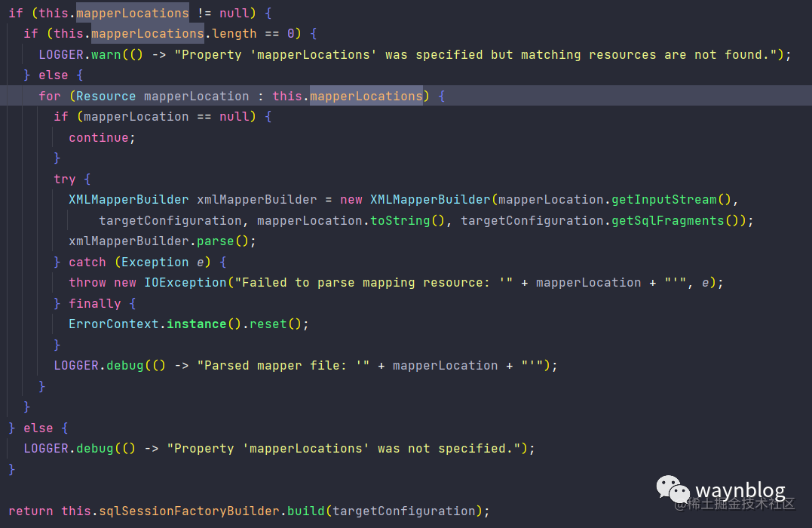Place cursor on getInputStream method

click(x=664, y=199)
